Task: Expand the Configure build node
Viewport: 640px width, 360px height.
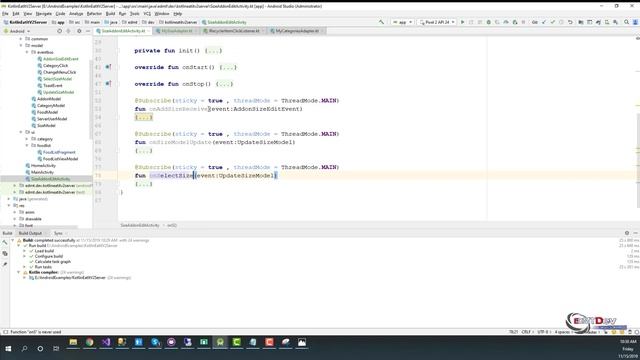Action: click(x=25, y=256)
